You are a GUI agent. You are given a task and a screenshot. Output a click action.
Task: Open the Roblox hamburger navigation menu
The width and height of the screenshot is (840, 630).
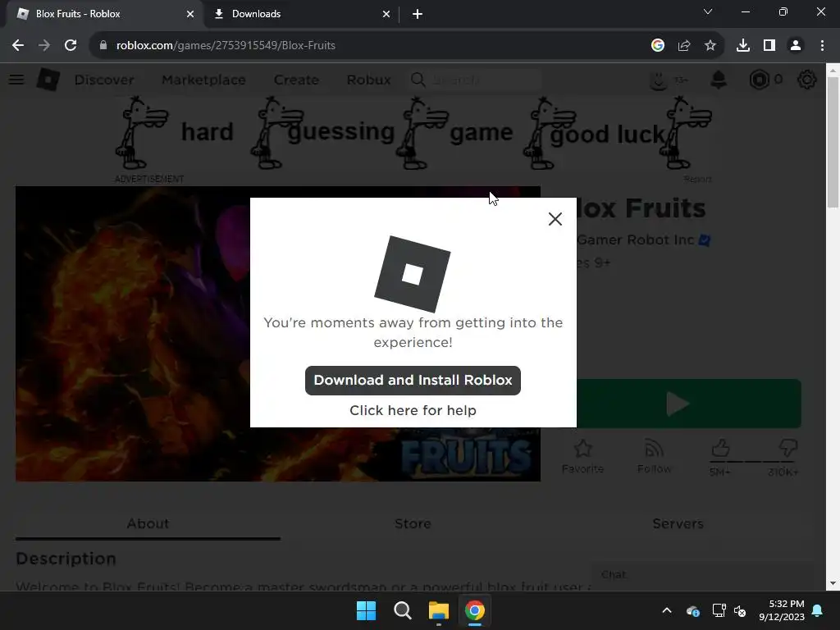[16, 80]
